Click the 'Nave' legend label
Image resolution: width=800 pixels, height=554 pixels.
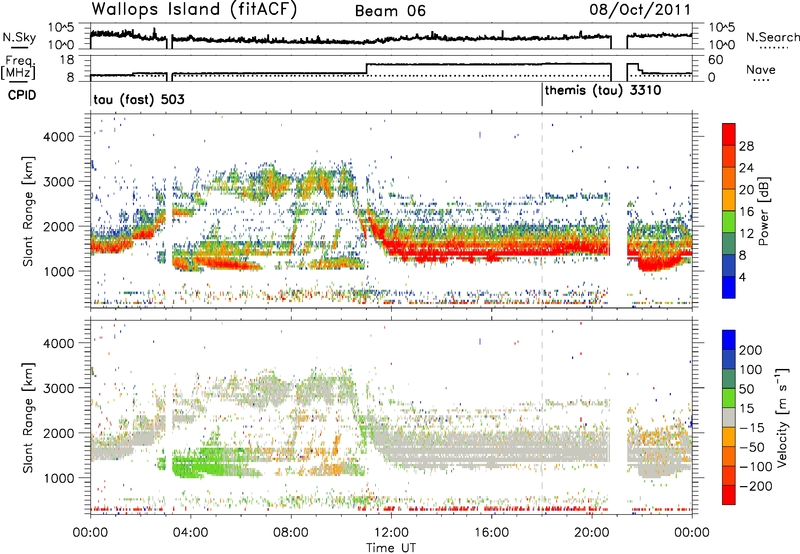[761, 70]
